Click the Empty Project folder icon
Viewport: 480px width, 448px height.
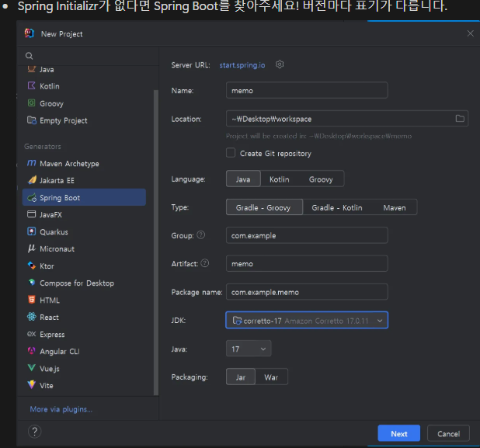click(x=32, y=120)
